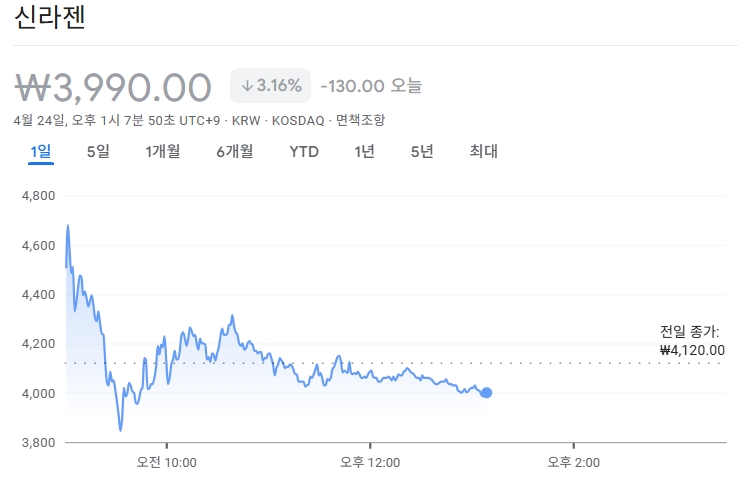Click the KOSDAQ exchange text
Screen dimensions: 738x483
(298, 121)
